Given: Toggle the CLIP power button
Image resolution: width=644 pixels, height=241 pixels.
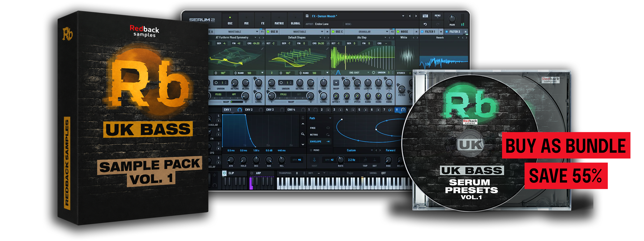Looking at the screenshot, I should pyautogui.click(x=224, y=173).
